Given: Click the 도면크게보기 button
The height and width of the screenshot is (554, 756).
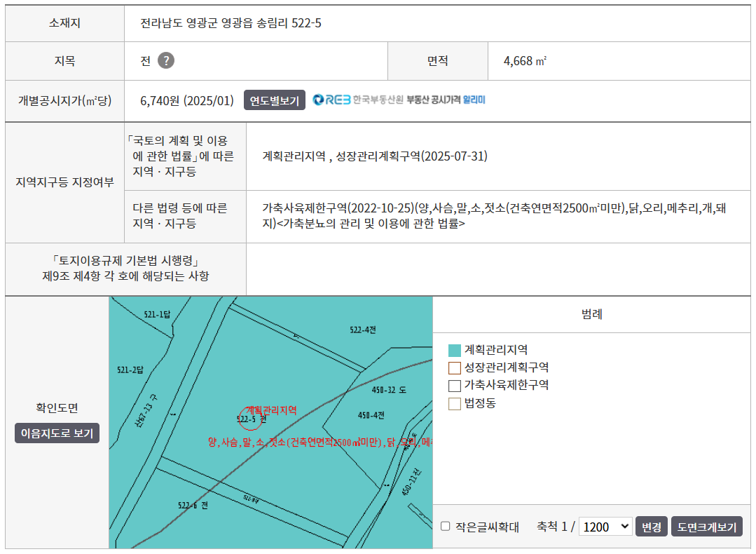Looking at the screenshot, I should (x=706, y=527).
